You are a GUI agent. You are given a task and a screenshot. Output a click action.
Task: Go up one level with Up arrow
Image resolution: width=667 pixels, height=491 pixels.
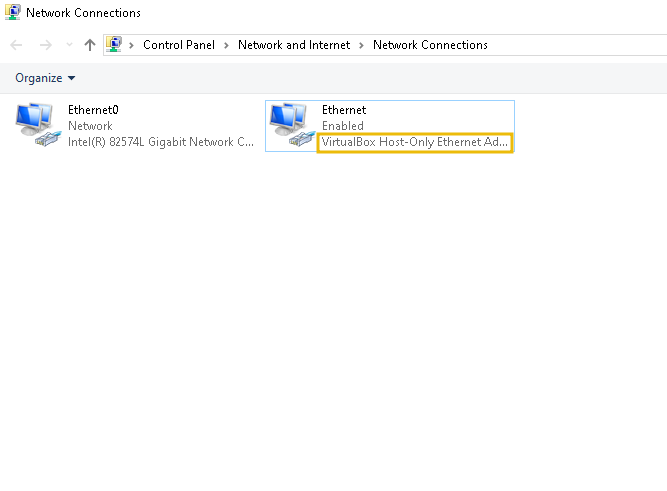[90, 45]
